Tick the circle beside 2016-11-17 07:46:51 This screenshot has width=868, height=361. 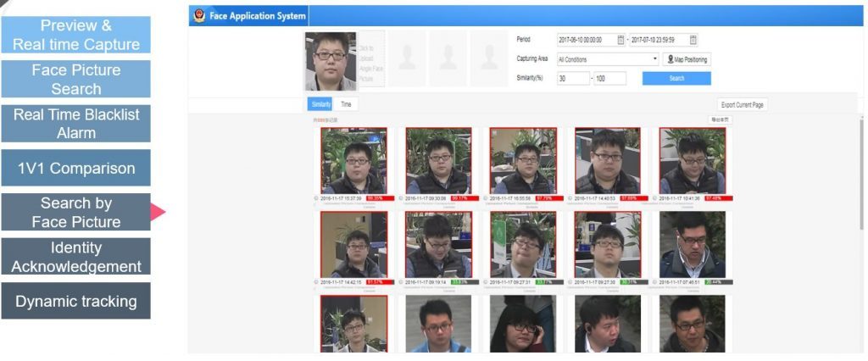click(x=655, y=282)
